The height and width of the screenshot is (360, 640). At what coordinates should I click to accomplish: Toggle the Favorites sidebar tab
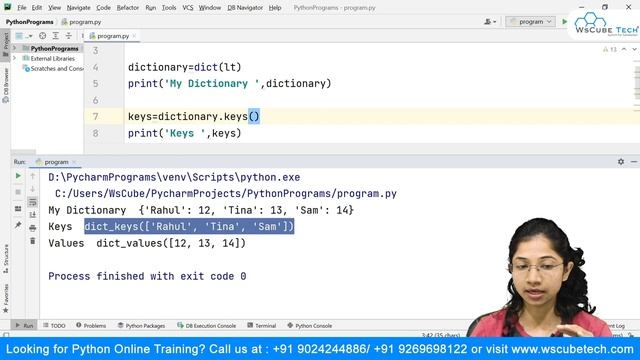(x=5, y=298)
